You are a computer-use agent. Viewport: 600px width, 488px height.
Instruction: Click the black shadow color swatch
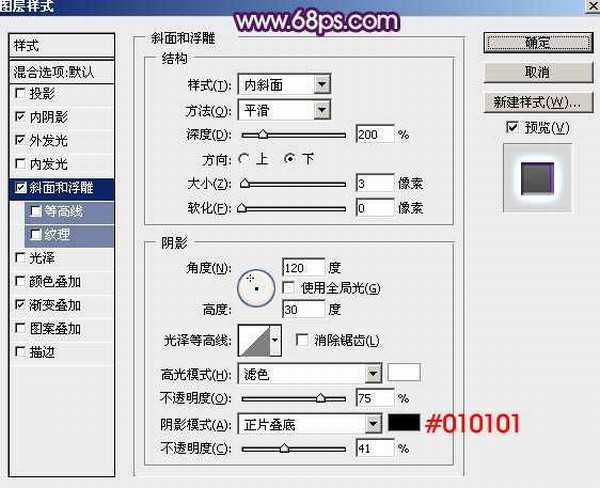coord(404,424)
